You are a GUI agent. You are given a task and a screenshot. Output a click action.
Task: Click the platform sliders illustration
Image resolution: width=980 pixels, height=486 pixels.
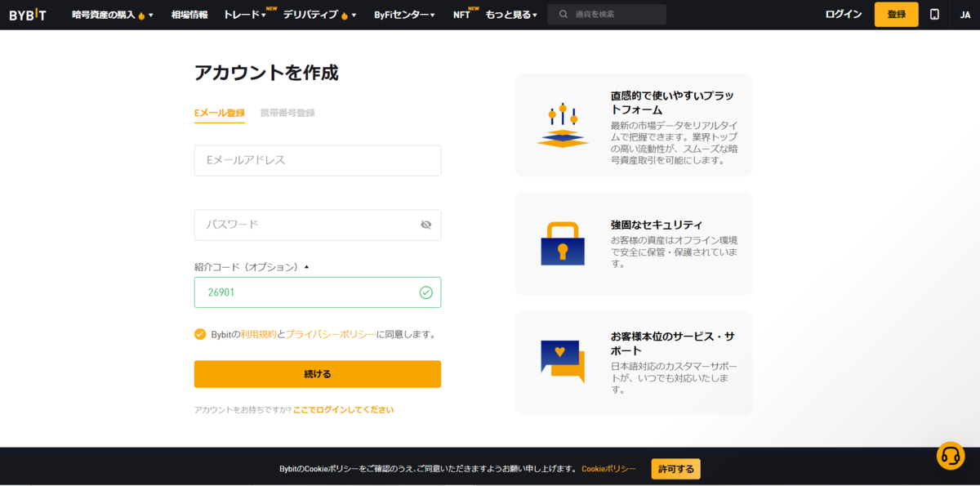tap(563, 125)
